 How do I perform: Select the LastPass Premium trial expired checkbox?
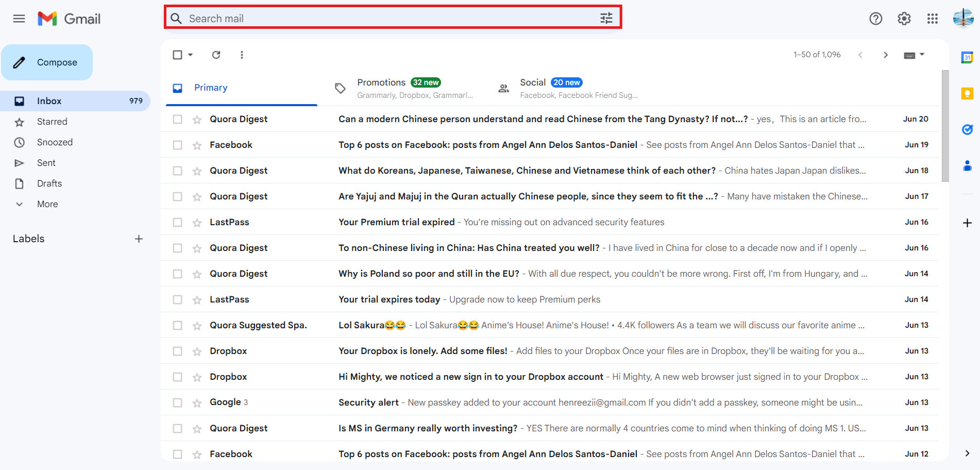177,222
